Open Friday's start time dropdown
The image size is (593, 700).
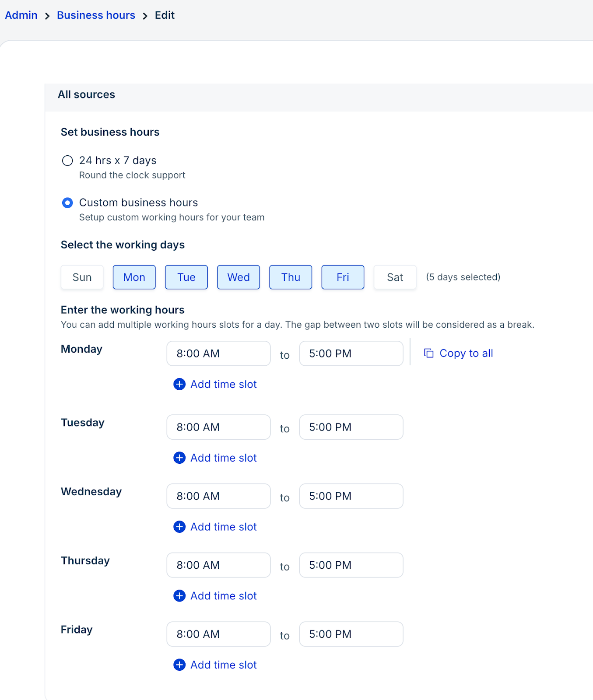click(x=218, y=634)
